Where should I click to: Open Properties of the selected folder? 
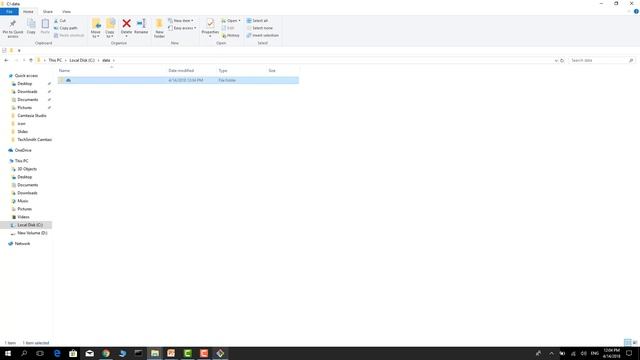tap(210, 27)
